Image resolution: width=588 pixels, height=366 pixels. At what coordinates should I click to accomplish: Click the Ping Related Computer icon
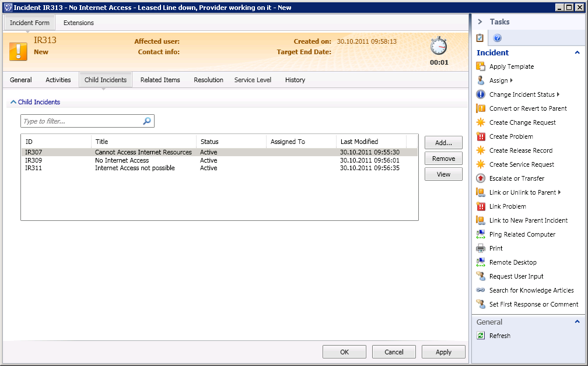coord(481,234)
